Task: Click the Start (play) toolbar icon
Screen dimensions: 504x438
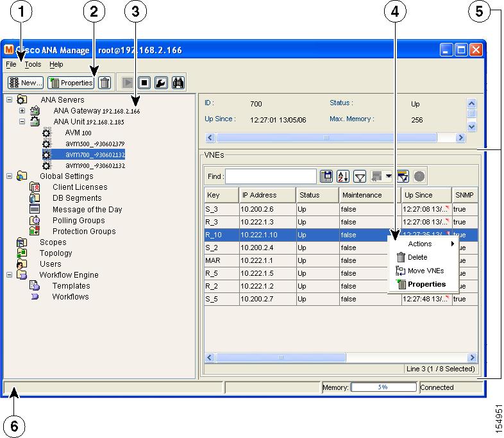Action: (x=128, y=83)
